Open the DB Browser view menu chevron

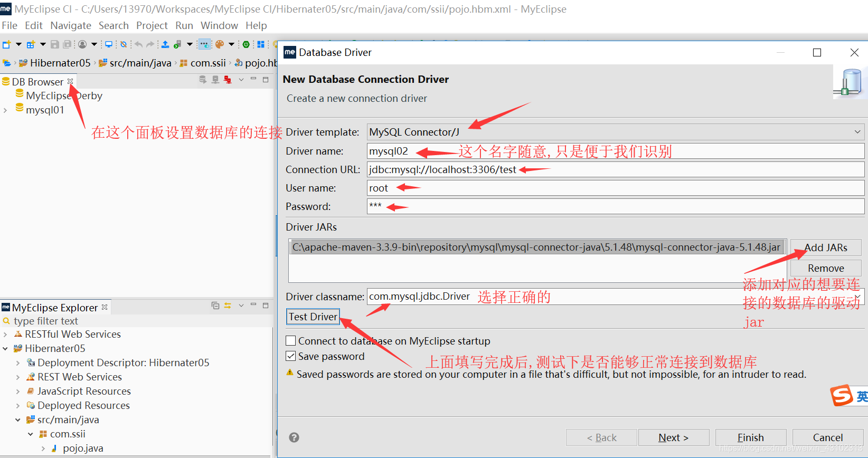click(241, 80)
